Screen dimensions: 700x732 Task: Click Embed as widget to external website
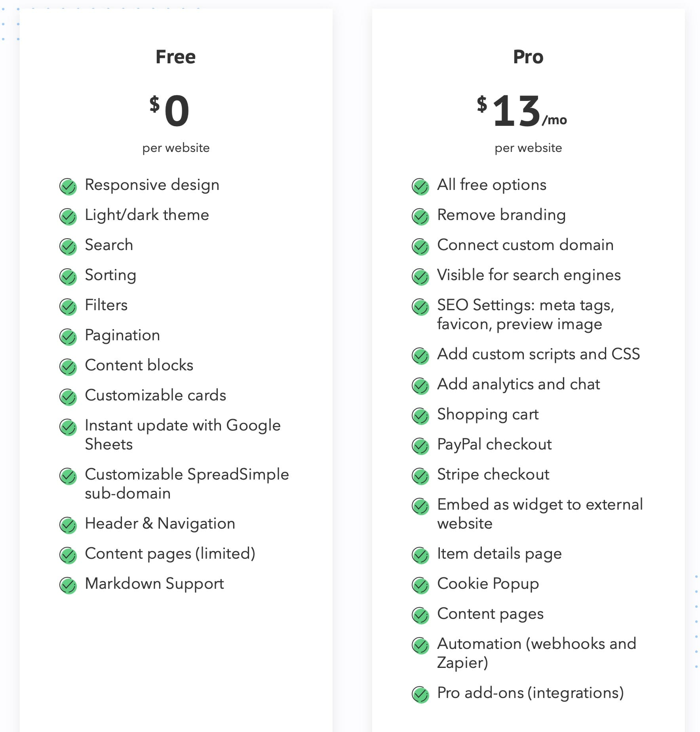[x=540, y=514]
